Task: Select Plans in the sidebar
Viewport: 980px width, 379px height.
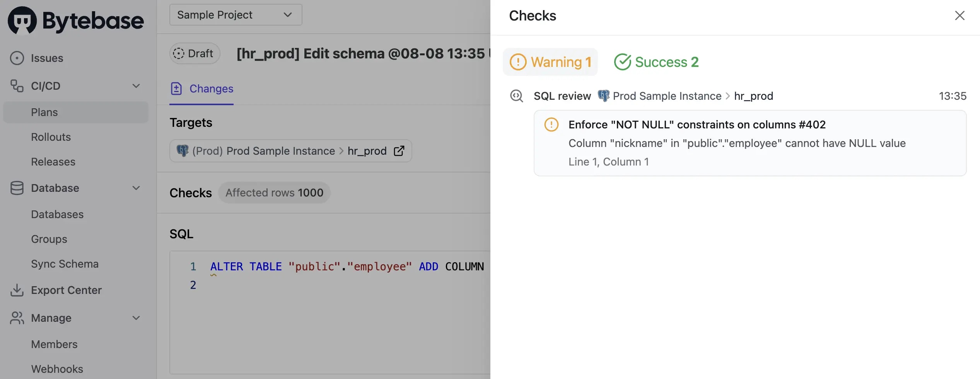Action: [76, 112]
